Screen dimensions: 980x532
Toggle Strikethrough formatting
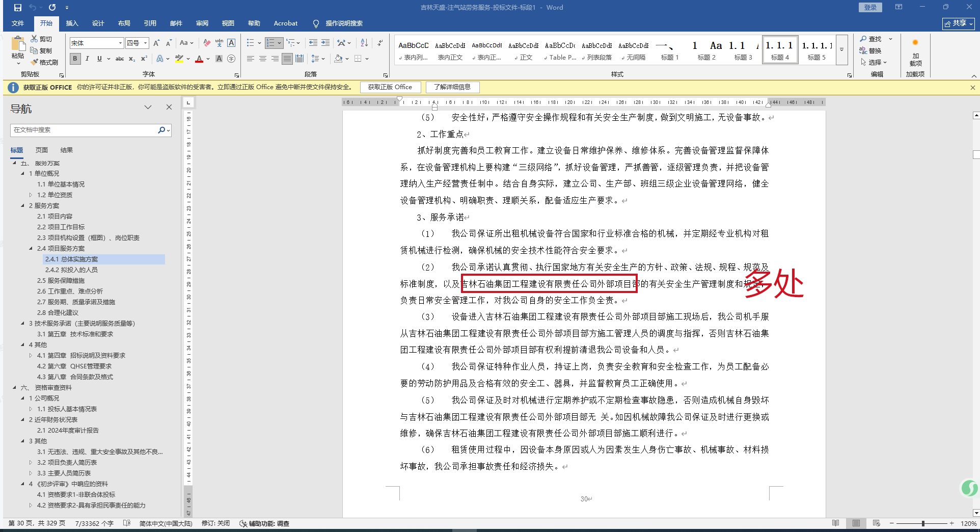coord(120,59)
